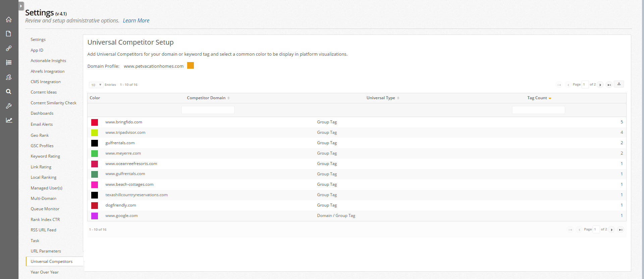Open Geo Rank in left menu

click(x=40, y=135)
